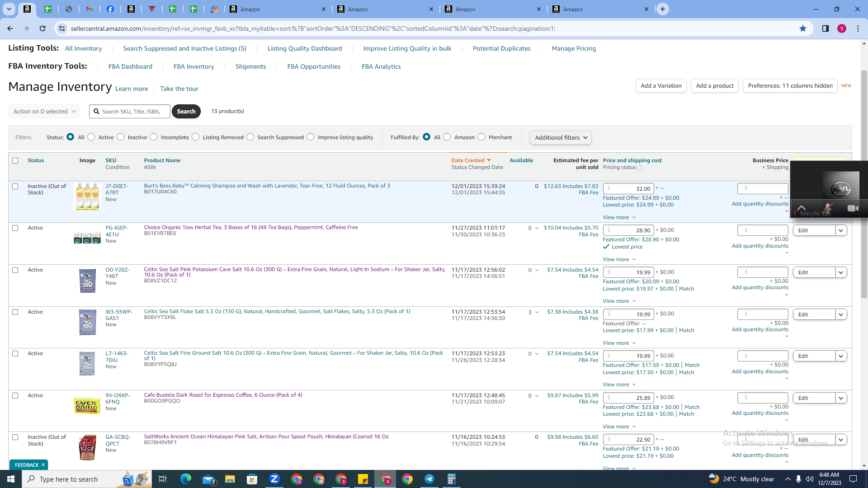Open File Explorer from the taskbar
Image resolution: width=868 pixels, height=488 pixels.
click(x=230, y=479)
